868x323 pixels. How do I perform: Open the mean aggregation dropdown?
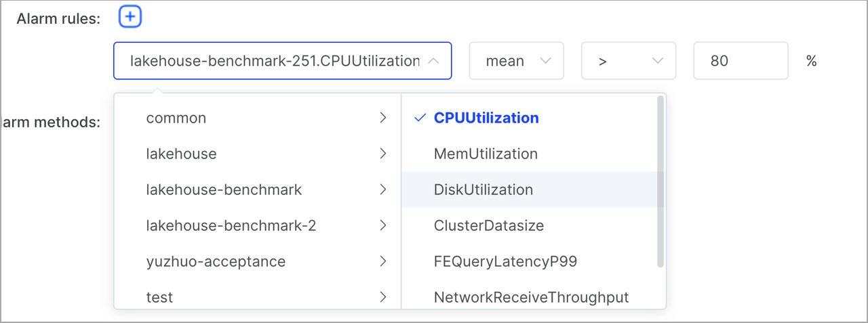[516, 61]
